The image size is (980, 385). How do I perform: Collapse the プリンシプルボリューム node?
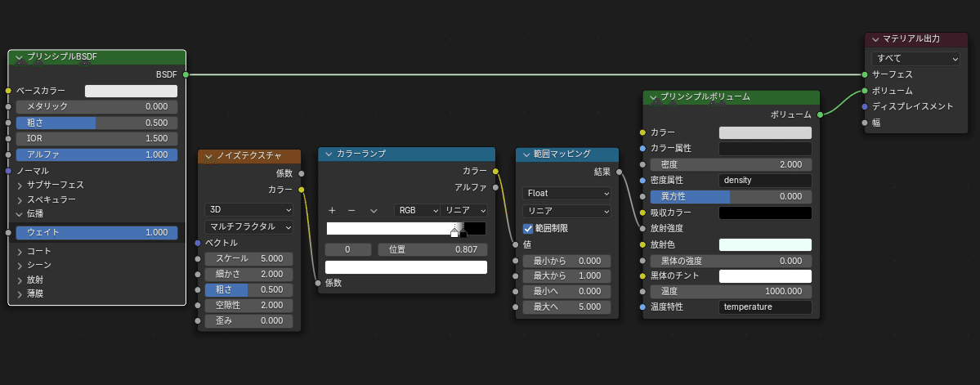pyautogui.click(x=653, y=97)
